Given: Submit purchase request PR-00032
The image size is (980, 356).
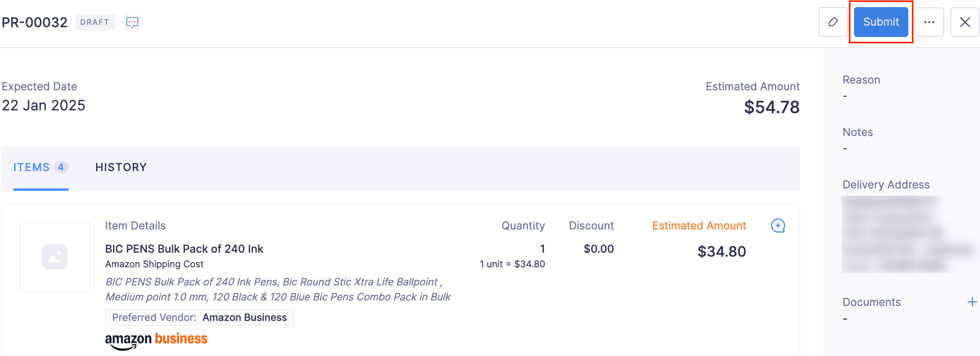Looking at the screenshot, I should coord(881,22).
